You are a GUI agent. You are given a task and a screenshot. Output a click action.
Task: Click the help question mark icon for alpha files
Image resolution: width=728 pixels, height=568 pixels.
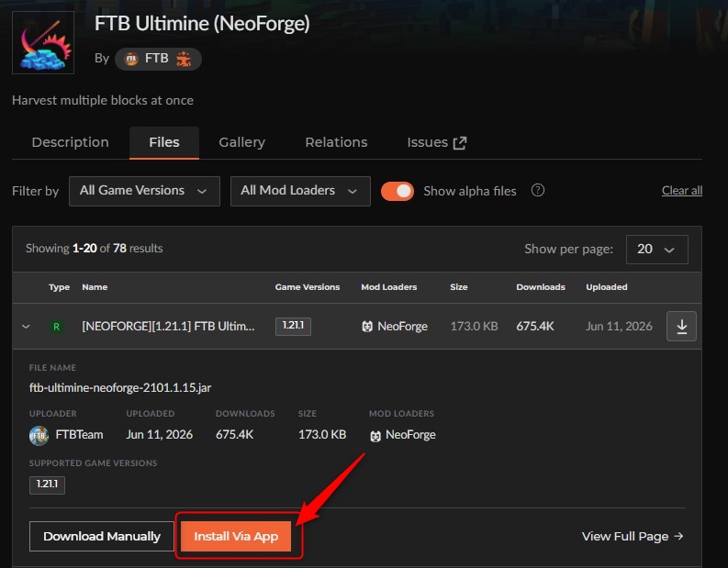538,190
